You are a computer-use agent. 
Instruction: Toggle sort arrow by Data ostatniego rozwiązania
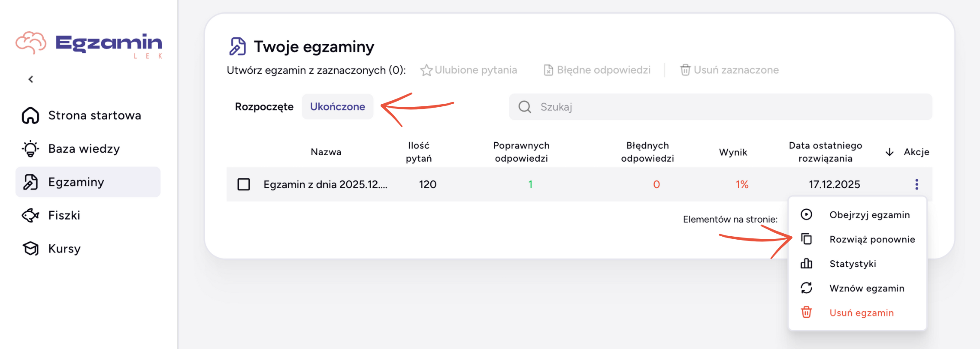click(x=889, y=152)
